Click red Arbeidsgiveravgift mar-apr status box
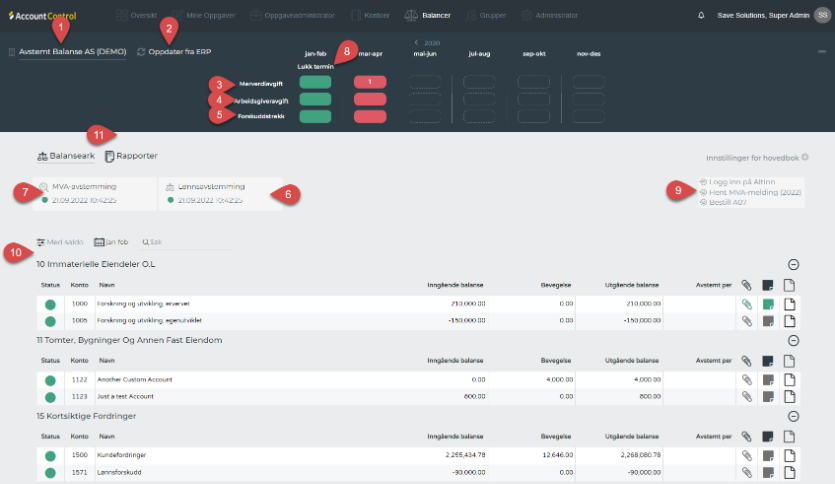Viewport: 835px width, 484px height. point(370,99)
